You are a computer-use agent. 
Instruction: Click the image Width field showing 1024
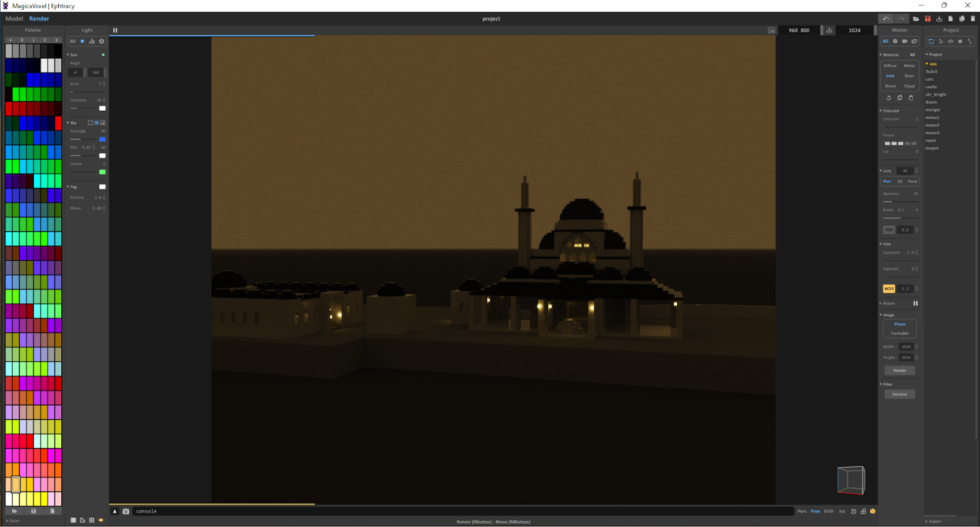(907, 347)
